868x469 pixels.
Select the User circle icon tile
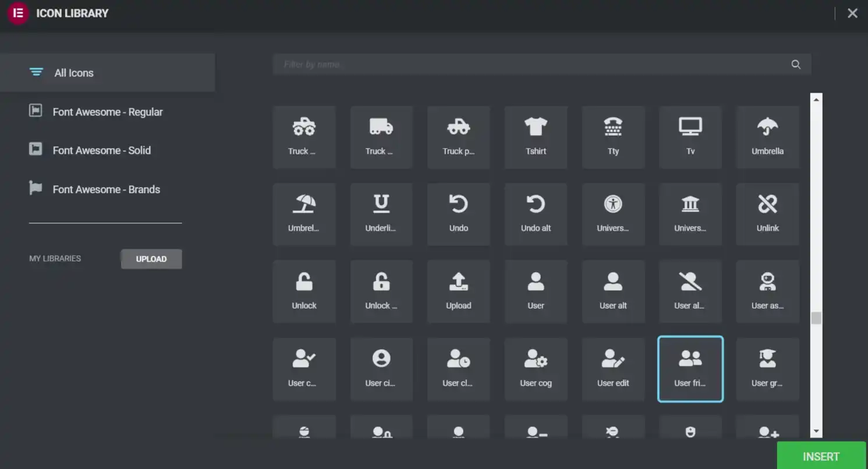coord(381,369)
